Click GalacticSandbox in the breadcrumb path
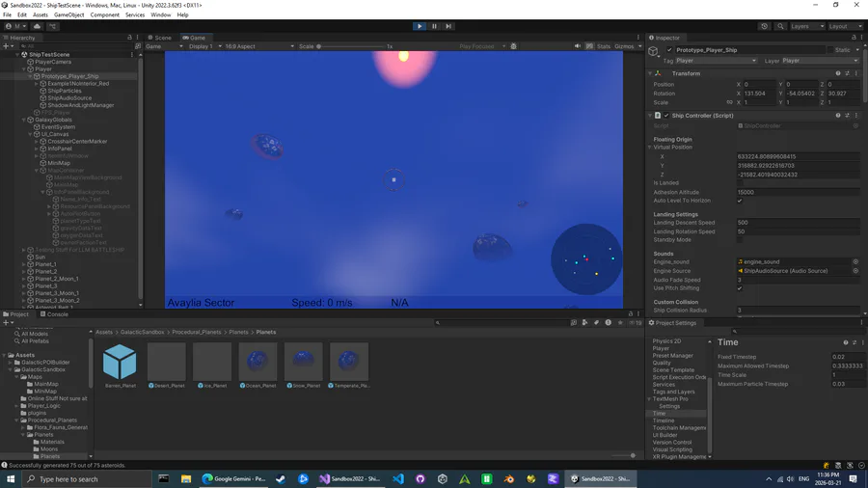Image resolution: width=868 pixels, height=488 pixels. pyautogui.click(x=143, y=332)
